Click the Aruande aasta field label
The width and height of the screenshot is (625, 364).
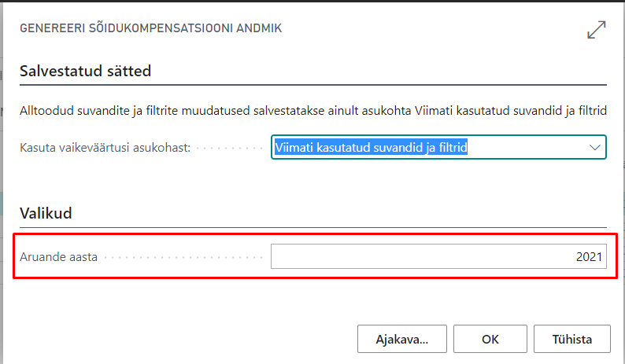[x=59, y=257]
